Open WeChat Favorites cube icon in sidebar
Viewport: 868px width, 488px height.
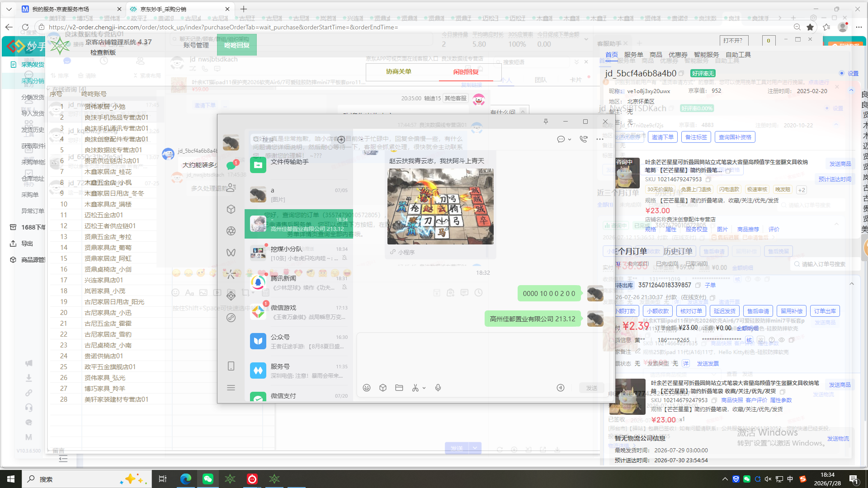coord(231,209)
